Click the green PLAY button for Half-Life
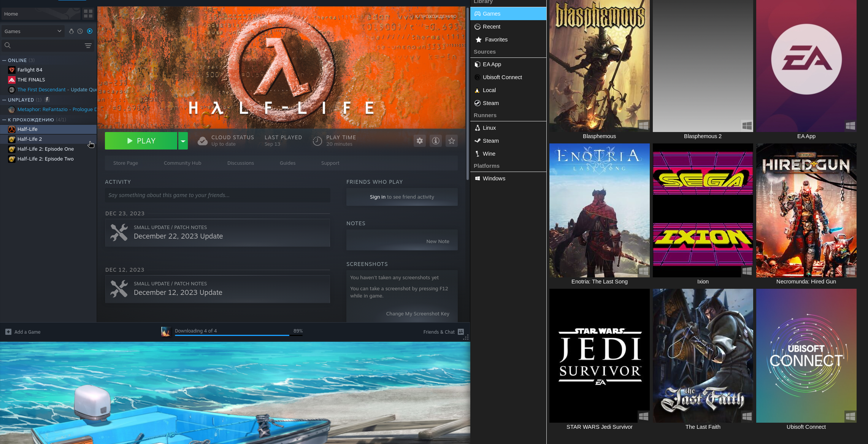This screenshot has width=868, height=444. click(x=141, y=141)
